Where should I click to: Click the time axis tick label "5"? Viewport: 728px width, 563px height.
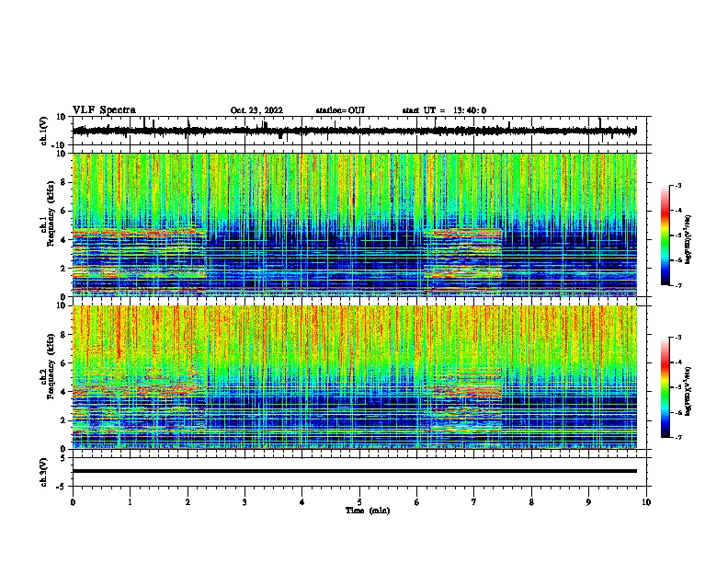(359, 502)
